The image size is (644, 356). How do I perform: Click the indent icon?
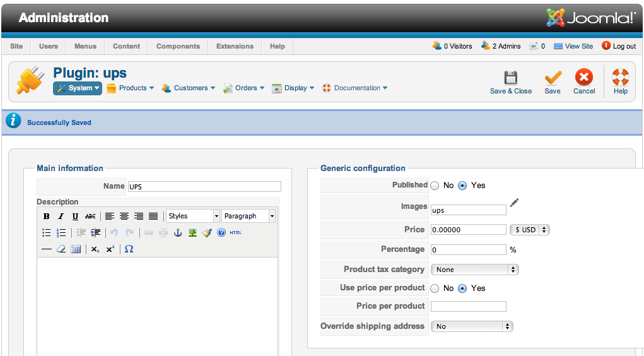[95, 233]
